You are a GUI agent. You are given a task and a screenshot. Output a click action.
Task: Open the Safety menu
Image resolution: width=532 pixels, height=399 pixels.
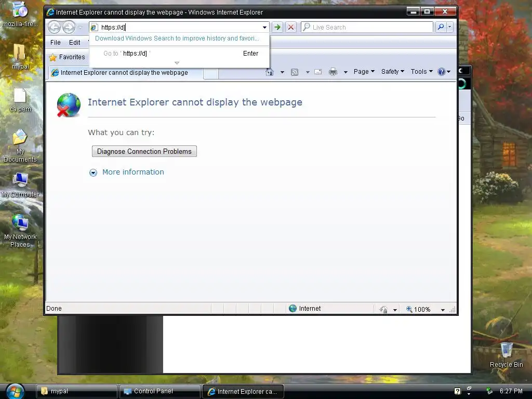coord(393,72)
